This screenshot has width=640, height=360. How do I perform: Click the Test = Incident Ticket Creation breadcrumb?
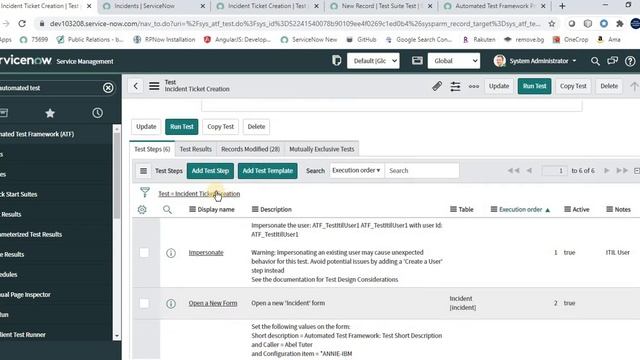point(199,194)
